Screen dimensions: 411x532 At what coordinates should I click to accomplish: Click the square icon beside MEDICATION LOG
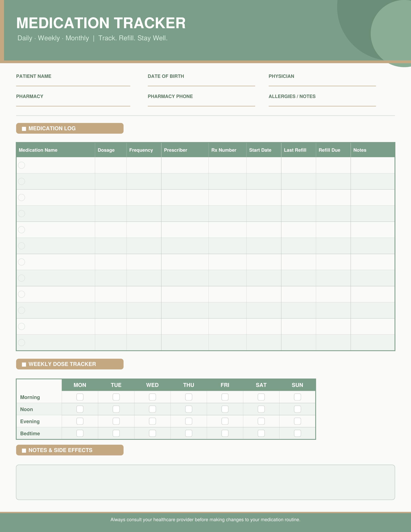point(24,129)
